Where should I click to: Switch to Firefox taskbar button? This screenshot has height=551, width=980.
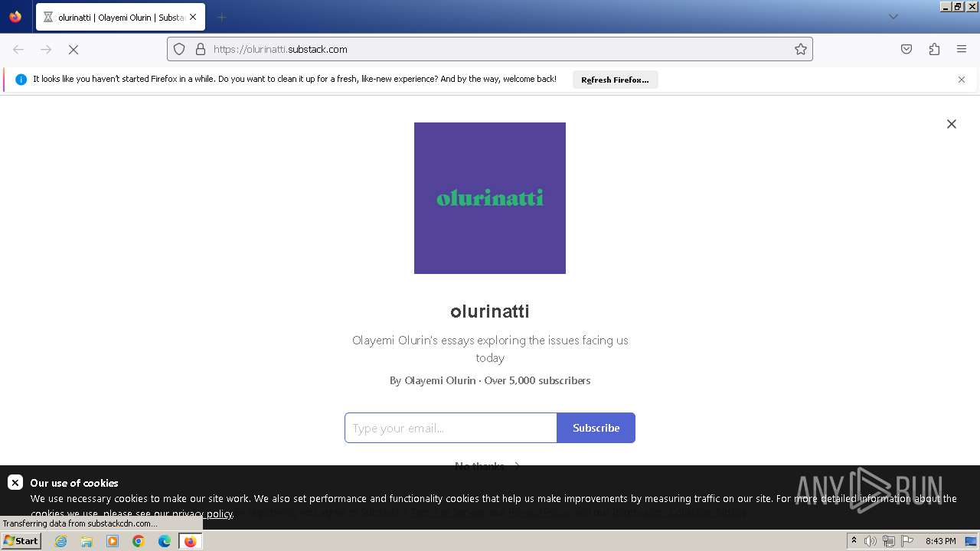tap(190, 541)
